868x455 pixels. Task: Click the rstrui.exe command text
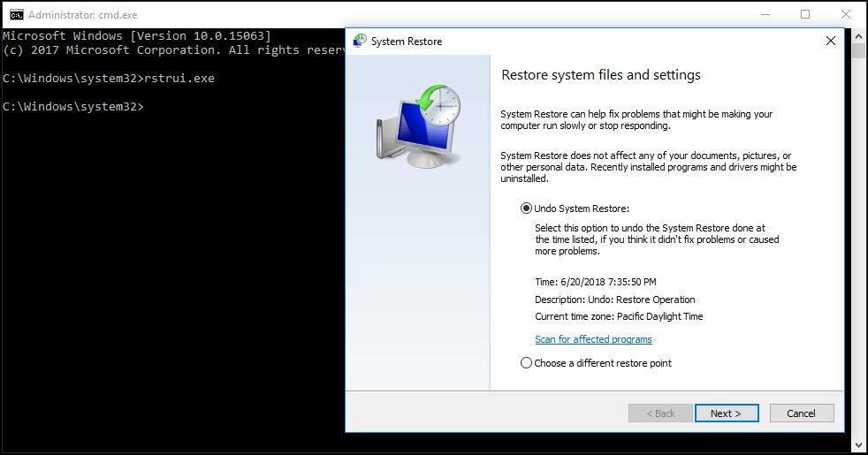click(179, 79)
